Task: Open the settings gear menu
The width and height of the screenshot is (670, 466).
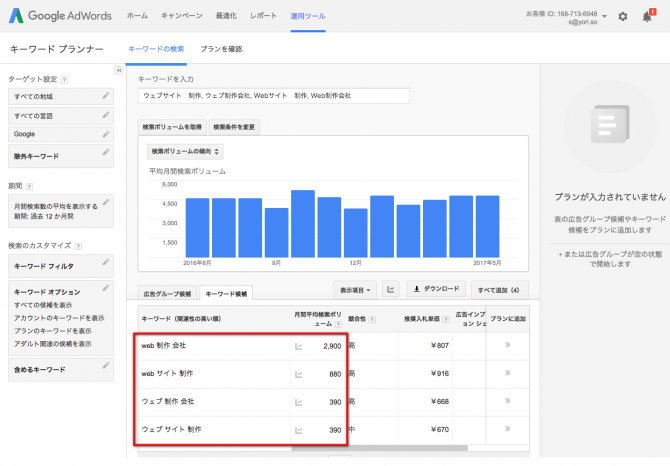Action: coord(623,17)
